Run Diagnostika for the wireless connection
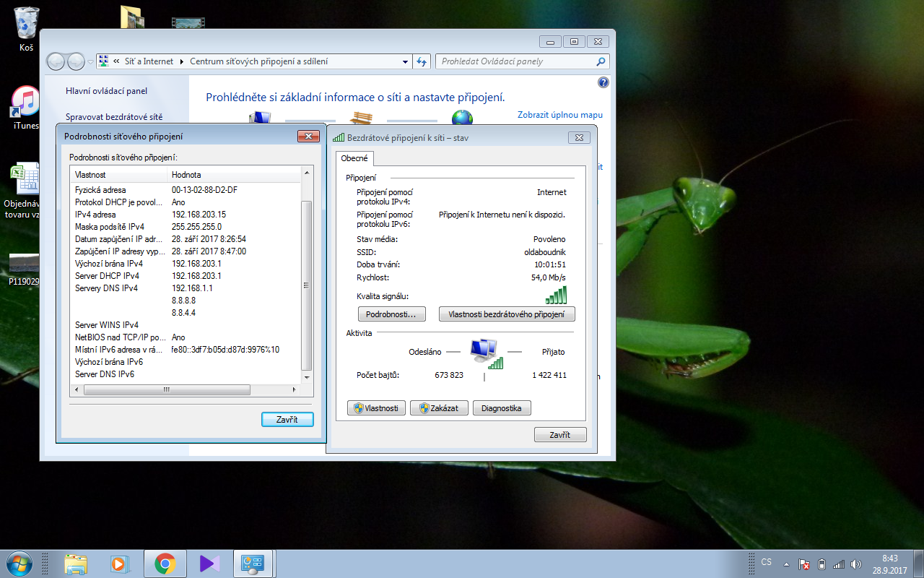This screenshot has height=578, width=924. [502, 408]
